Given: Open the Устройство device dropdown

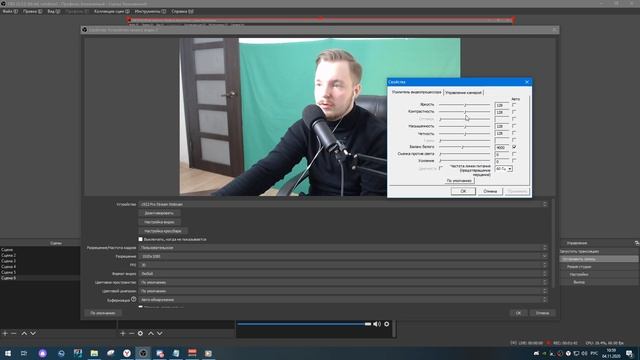Looking at the screenshot, I should point(343,204).
